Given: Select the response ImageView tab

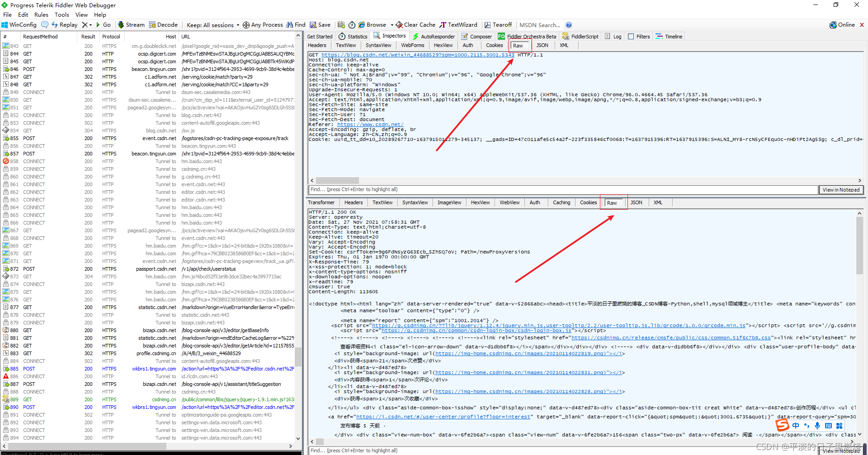Looking at the screenshot, I should pyautogui.click(x=449, y=202).
